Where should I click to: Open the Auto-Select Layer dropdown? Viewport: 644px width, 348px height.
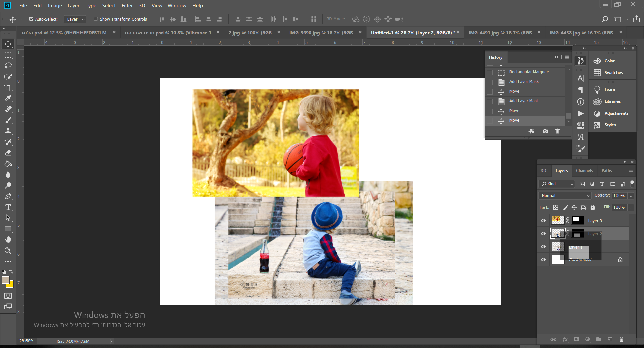[x=75, y=19]
